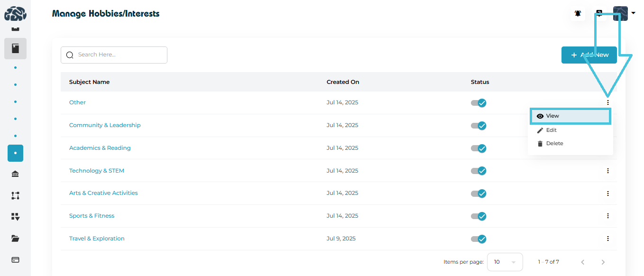Choose Edit from the actions menu
The height and width of the screenshot is (276, 644).
coord(551,130)
